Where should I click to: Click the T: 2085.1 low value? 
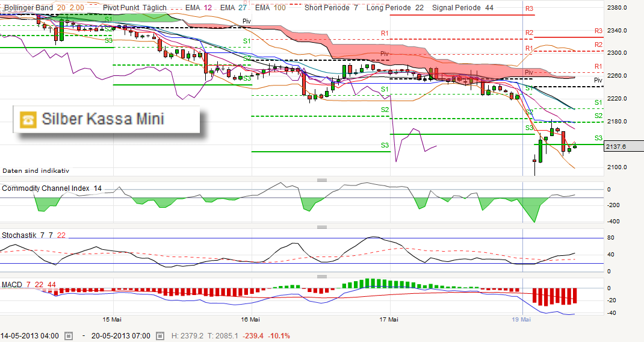click(x=222, y=336)
